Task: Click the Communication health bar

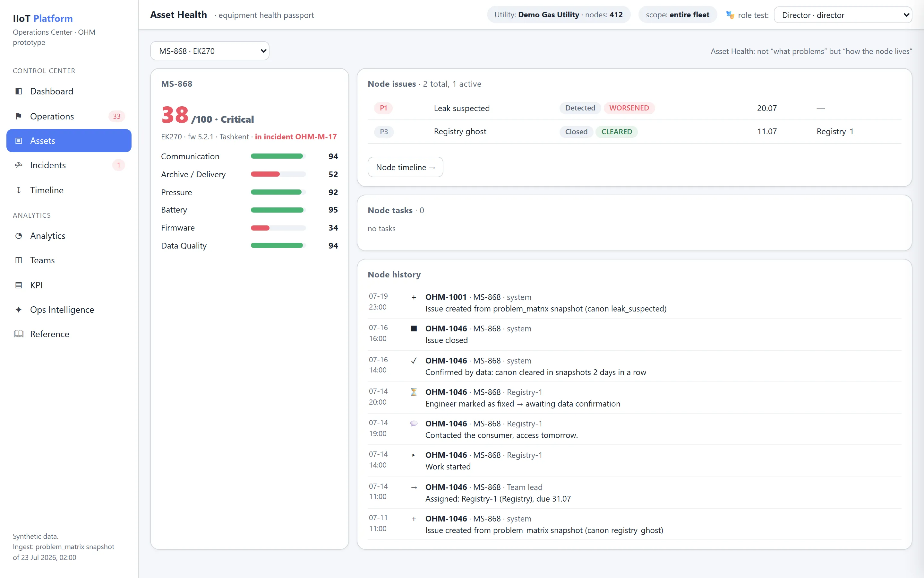Action: pyautogui.click(x=278, y=156)
